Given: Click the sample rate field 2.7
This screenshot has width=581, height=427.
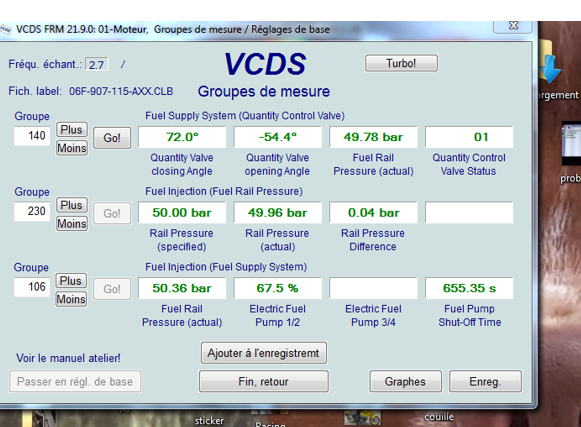Looking at the screenshot, I should click(97, 64).
